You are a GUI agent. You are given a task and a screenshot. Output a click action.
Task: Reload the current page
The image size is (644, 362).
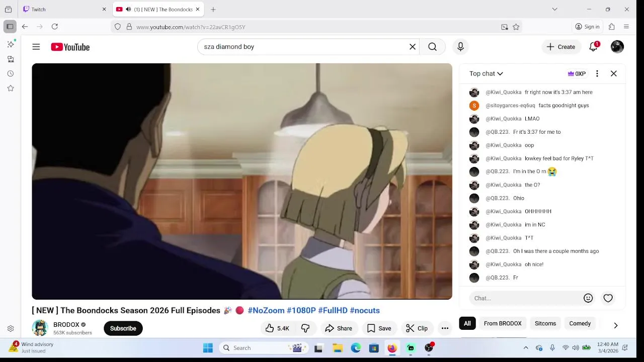point(55,27)
